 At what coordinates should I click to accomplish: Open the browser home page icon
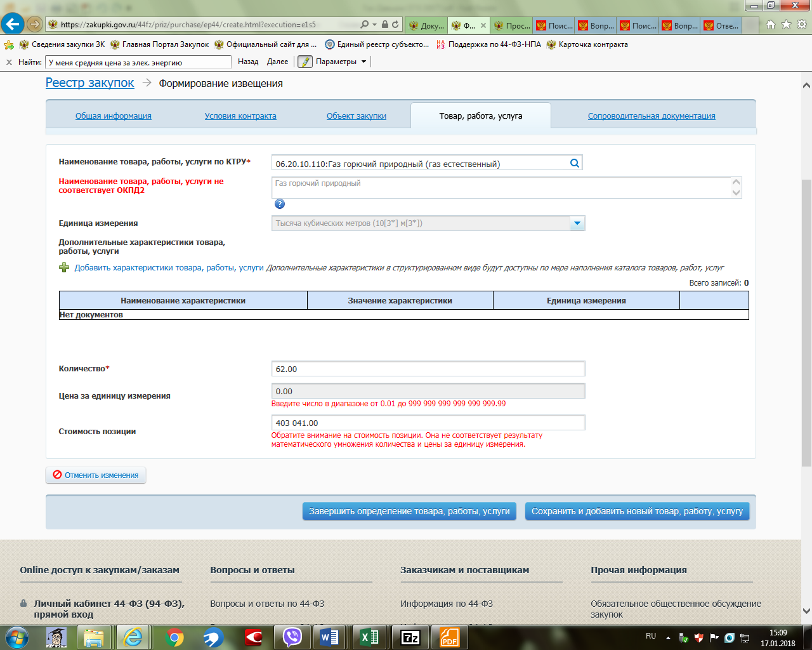pyautogui.click(x=771, y=25)
